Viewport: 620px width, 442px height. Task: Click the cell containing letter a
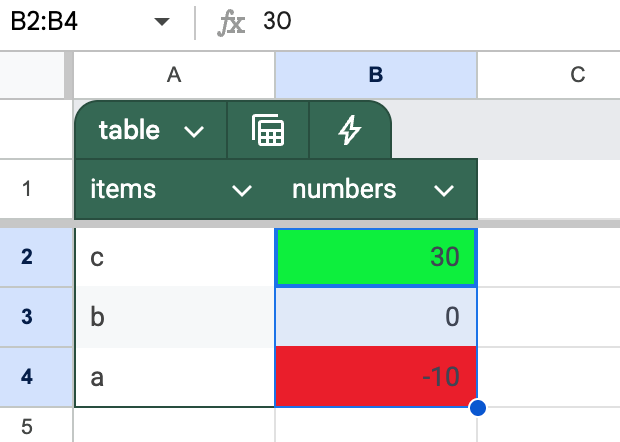(174, 377)
